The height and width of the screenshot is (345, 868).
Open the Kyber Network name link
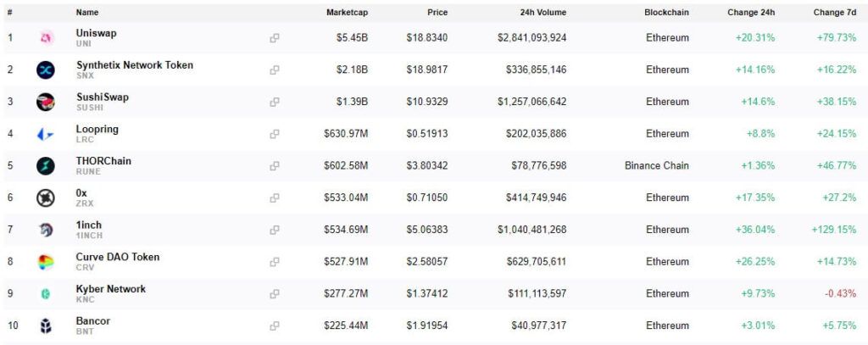(x=111, y=289)
